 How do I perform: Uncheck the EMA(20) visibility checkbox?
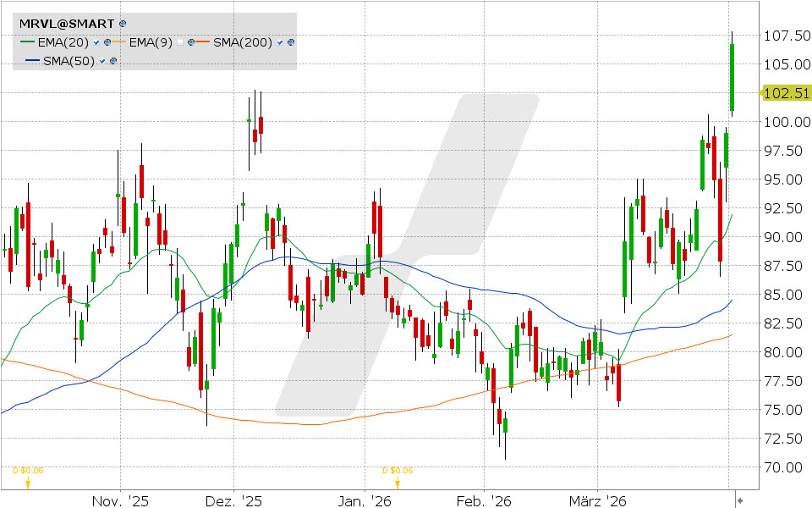tap(96, 42)
